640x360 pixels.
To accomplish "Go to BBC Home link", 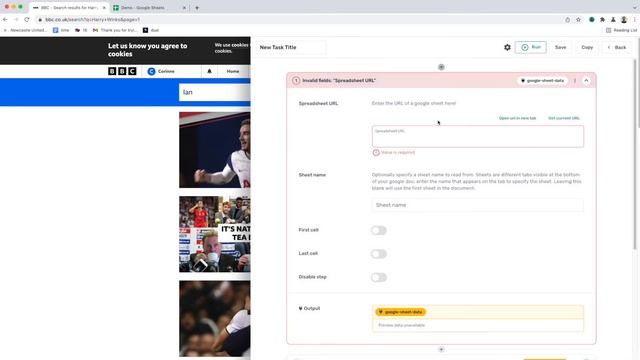I will click(233, 71).
